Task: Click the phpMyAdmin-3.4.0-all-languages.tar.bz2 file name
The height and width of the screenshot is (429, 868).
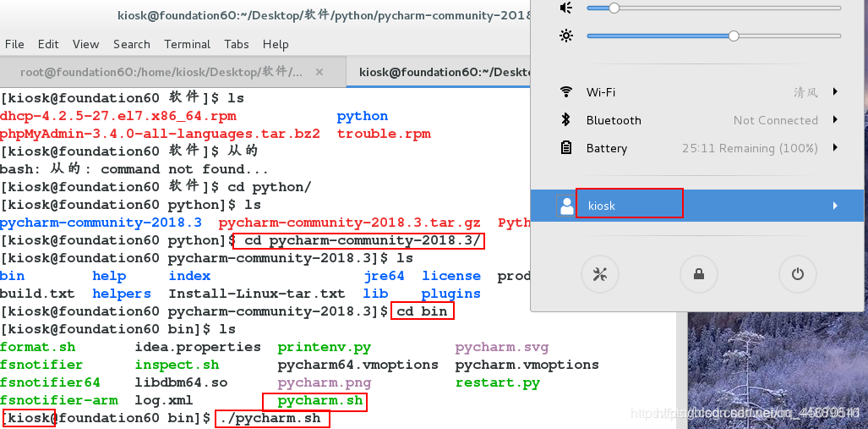Action: click(160, 135)
